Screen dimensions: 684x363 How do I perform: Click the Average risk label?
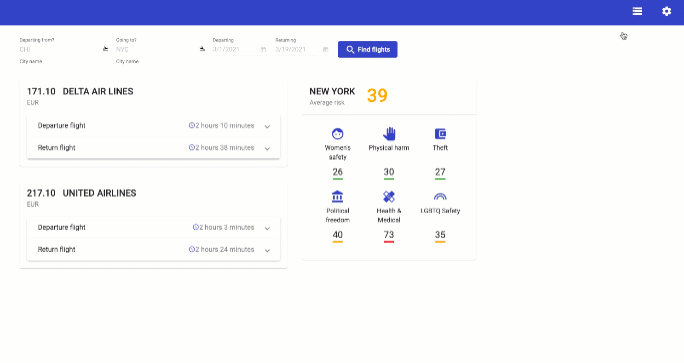pyautogui.click(x=327, y=103)
